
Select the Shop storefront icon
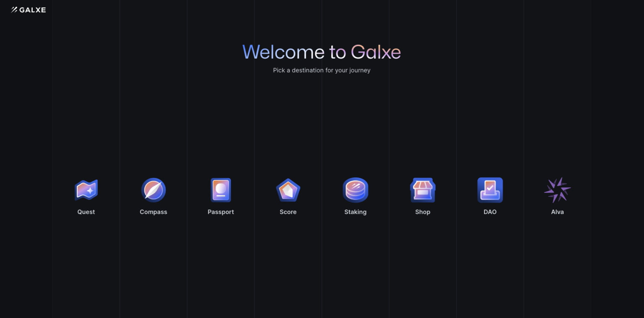423,190
